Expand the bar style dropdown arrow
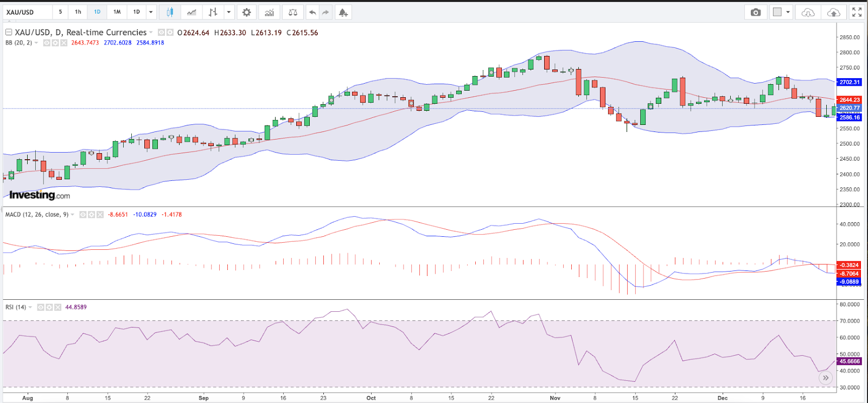The height and width of the screenshot is (403, 868). point(229,12)
